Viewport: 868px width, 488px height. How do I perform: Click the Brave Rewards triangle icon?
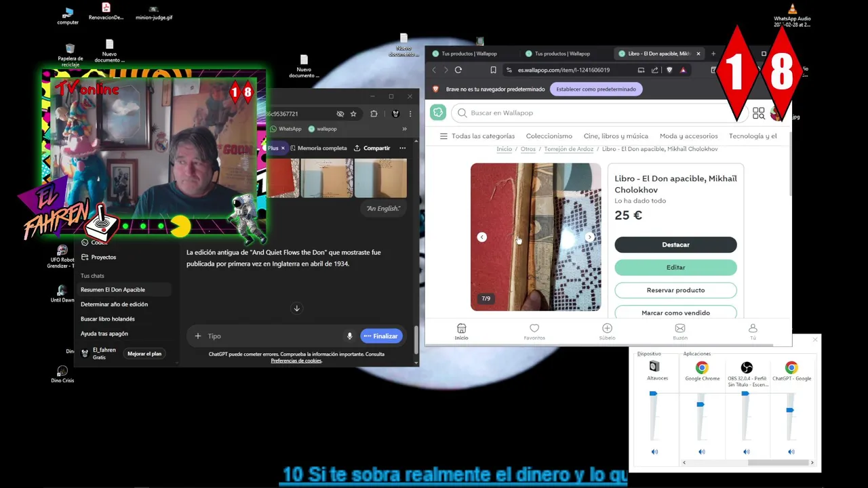click(683, 70)
